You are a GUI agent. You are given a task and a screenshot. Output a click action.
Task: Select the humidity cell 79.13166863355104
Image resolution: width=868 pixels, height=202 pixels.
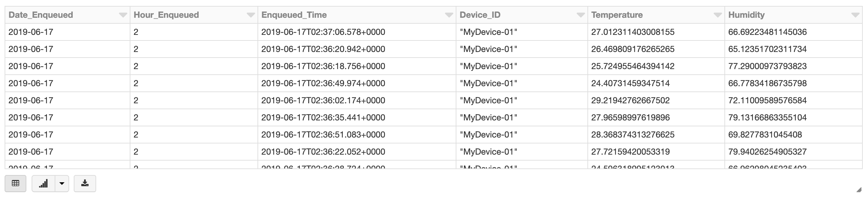tap(767, 117)
